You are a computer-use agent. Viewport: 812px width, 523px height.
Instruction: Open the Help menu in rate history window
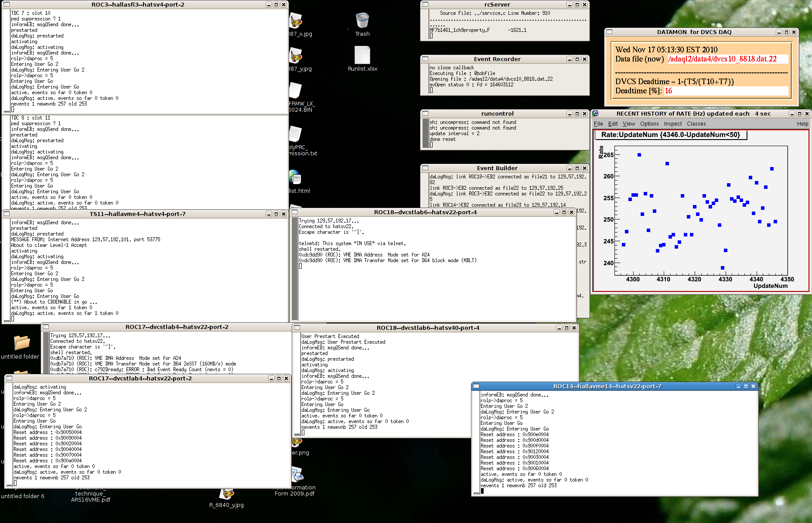[802, 124]
